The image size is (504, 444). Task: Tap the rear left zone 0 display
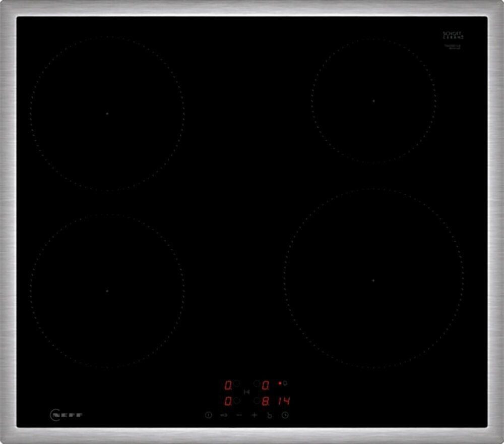point(228,385)
